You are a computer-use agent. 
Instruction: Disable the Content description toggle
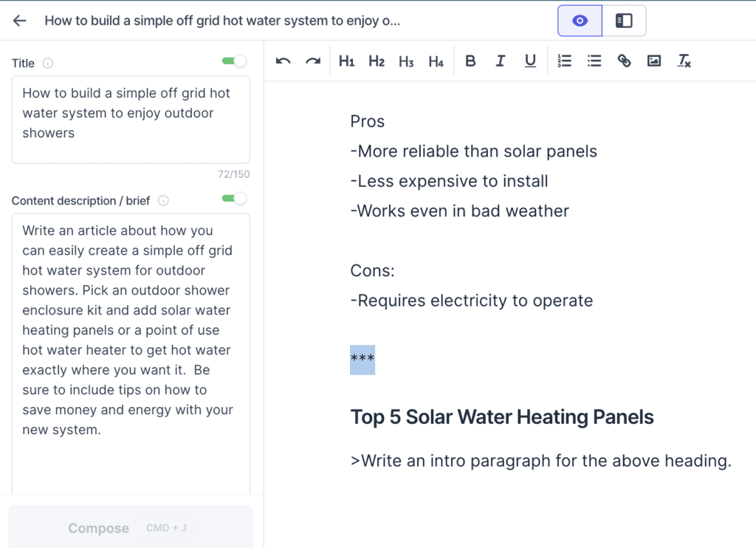coord(234,199)
